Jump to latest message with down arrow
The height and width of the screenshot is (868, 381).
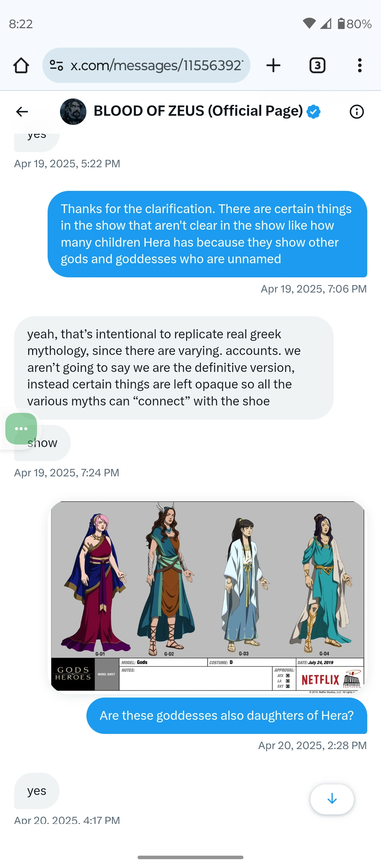(x=332, y=799)
